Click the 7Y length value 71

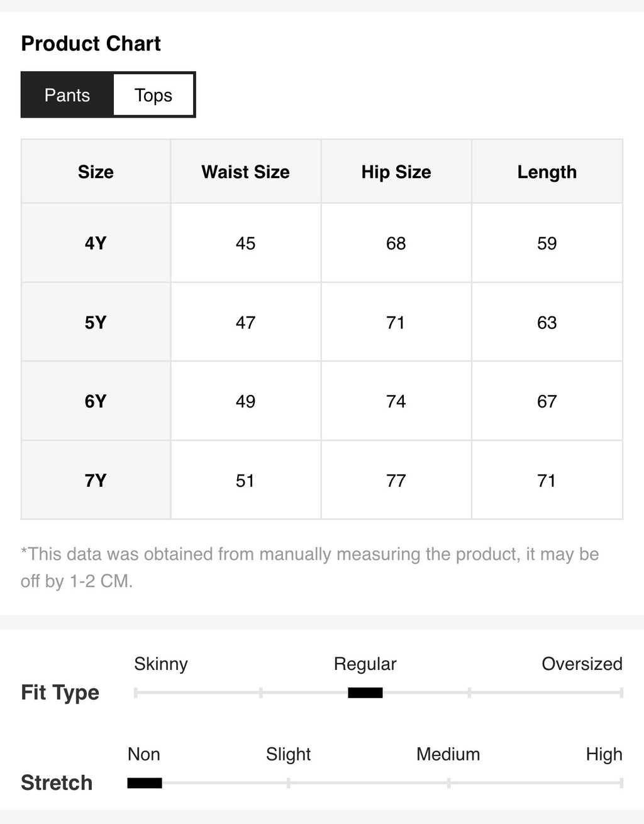pos(547,481)
